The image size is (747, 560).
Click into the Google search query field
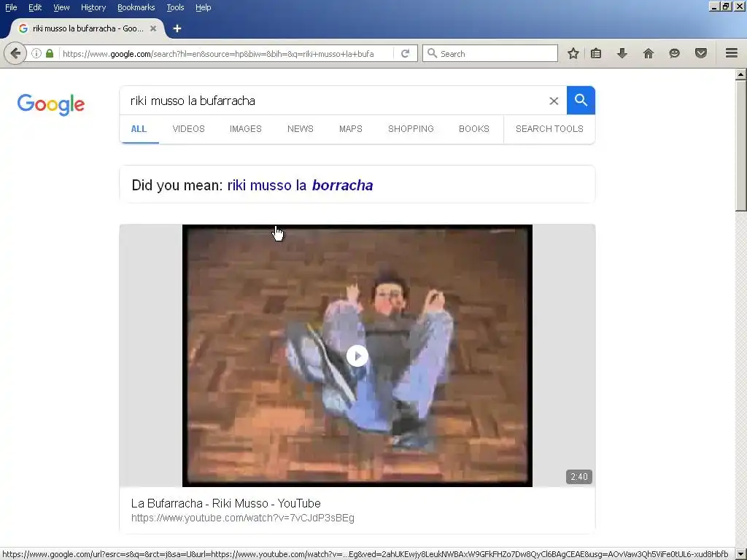click(x=333, y=101)
